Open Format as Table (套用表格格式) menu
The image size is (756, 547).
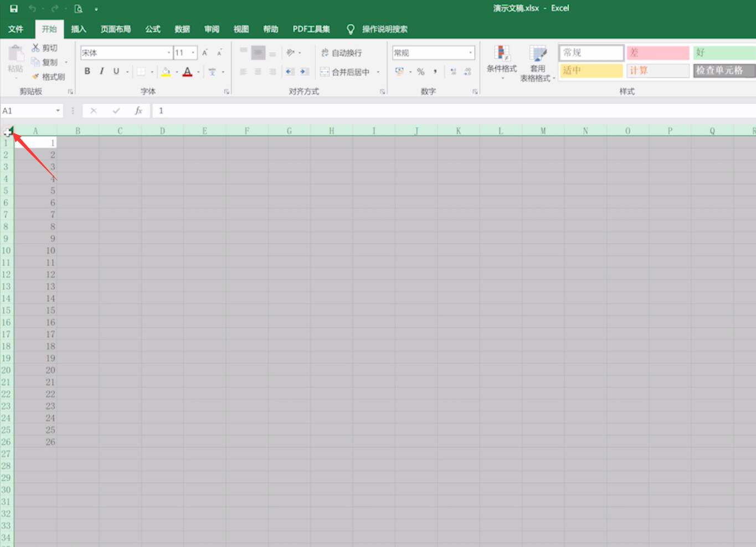[537, 64]
